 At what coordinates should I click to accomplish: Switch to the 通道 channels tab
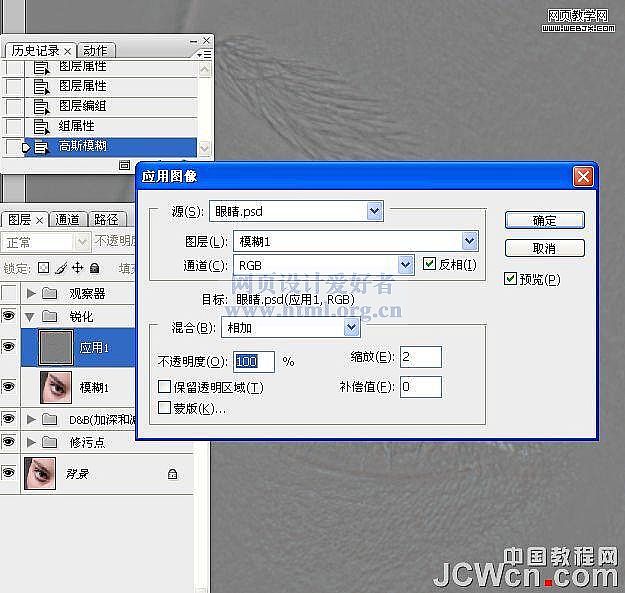tap(67, 219)
